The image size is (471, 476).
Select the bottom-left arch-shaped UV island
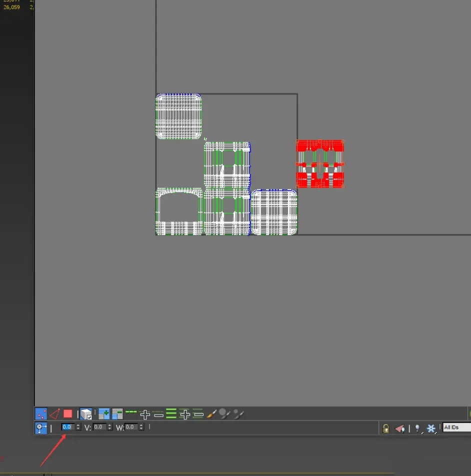[179, 211]
